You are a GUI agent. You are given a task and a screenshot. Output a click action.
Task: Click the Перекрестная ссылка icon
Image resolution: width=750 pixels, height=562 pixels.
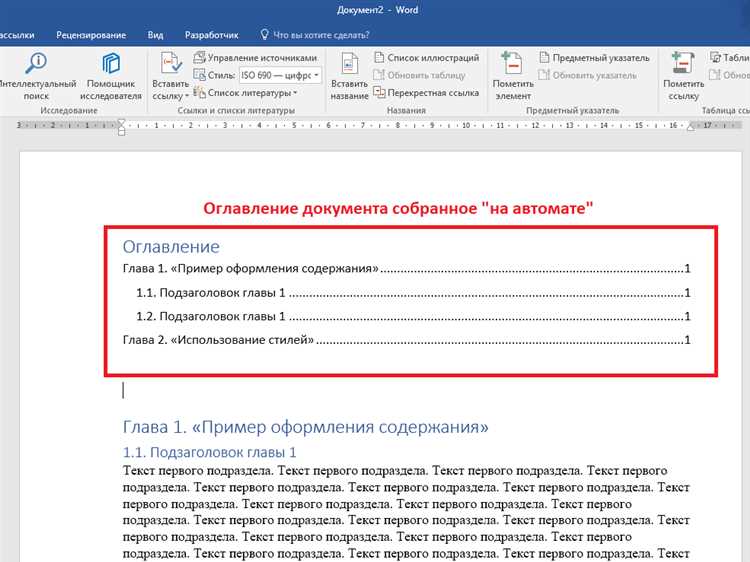379,92
